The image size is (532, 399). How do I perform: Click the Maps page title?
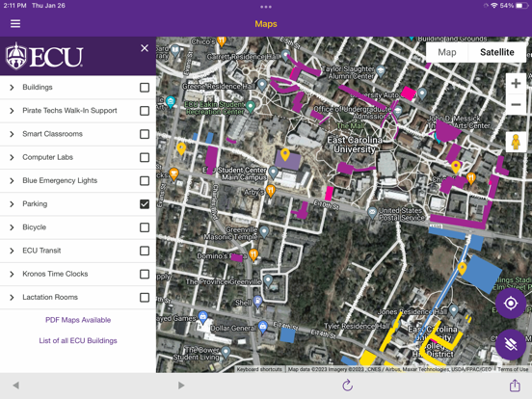tap(266, 24)
